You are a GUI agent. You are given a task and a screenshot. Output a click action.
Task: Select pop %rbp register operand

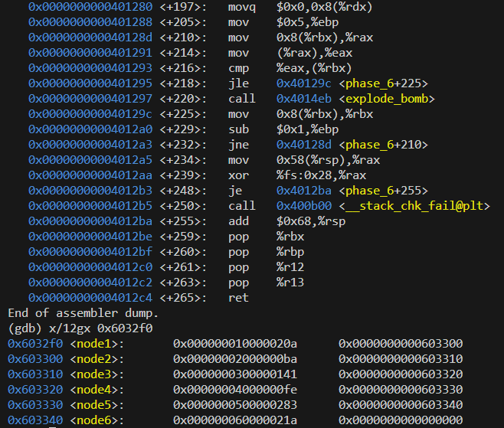(x=290, y=252)
